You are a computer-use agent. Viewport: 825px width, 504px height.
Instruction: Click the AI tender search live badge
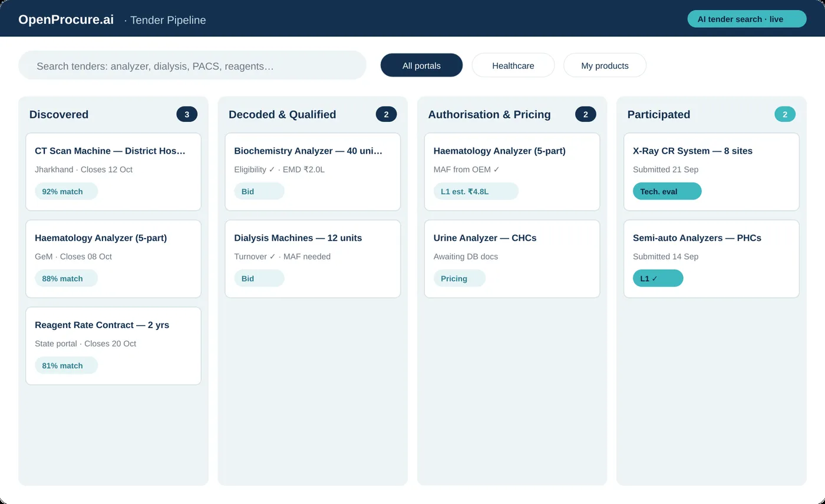pos(747,19)
